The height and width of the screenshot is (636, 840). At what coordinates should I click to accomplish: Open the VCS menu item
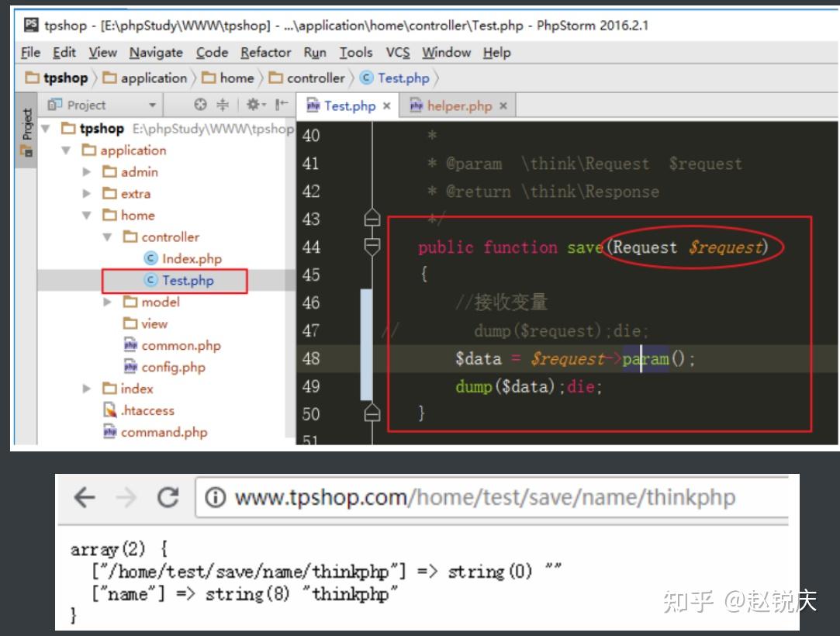399,52
